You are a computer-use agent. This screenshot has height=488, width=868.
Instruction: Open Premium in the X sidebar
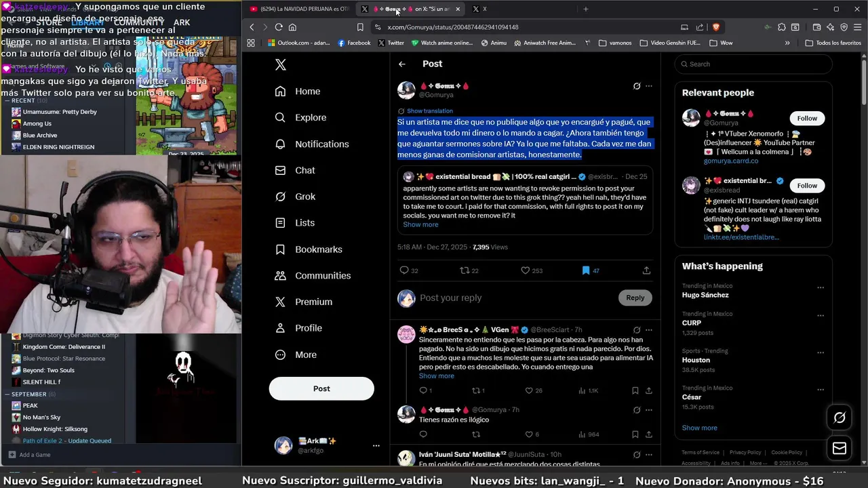click(303, 302)
